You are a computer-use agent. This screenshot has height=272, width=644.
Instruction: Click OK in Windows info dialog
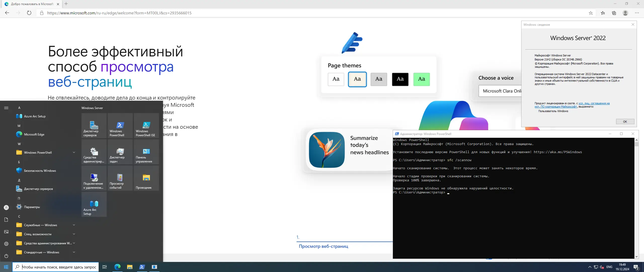click(x=625, y=122)
